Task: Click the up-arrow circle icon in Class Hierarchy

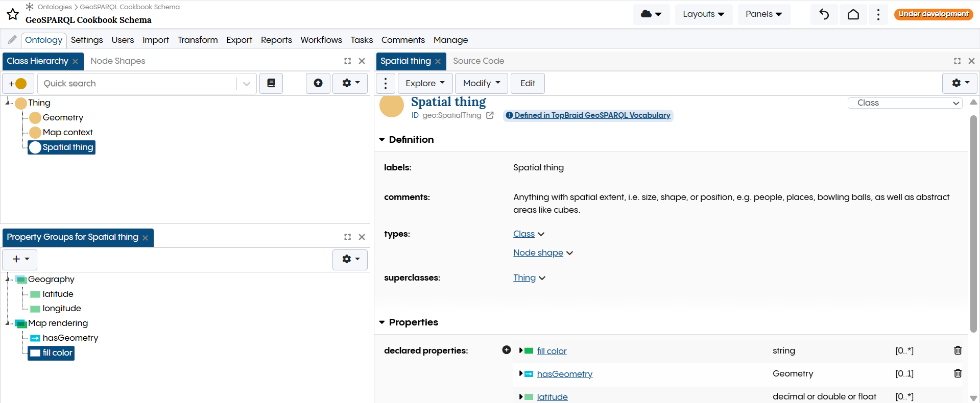Action: click(x=318, y=83)
